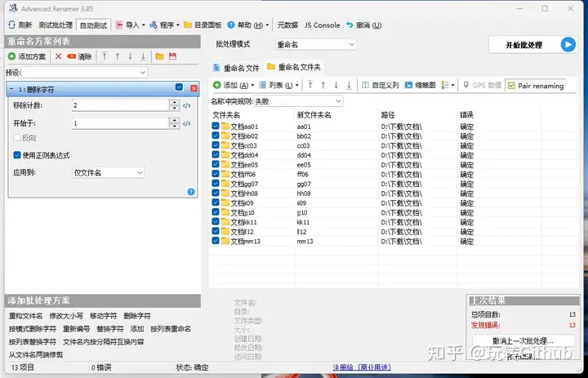
Task: Click the red save method list icon
Action: 172,56
